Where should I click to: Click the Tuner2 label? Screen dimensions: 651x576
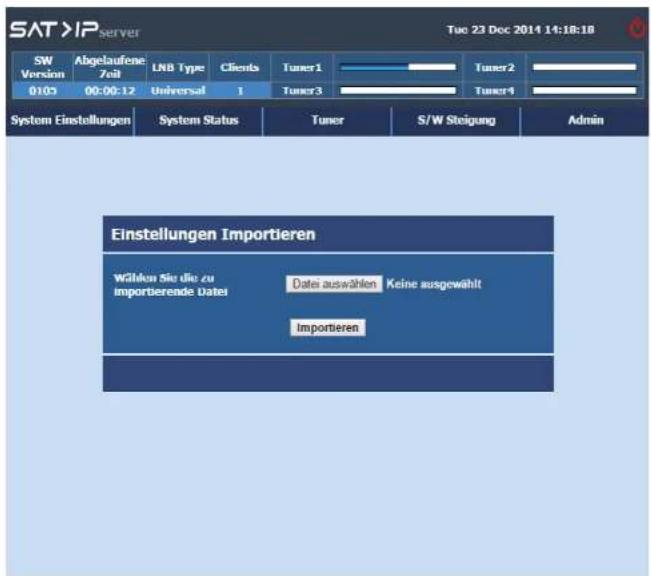494,67
